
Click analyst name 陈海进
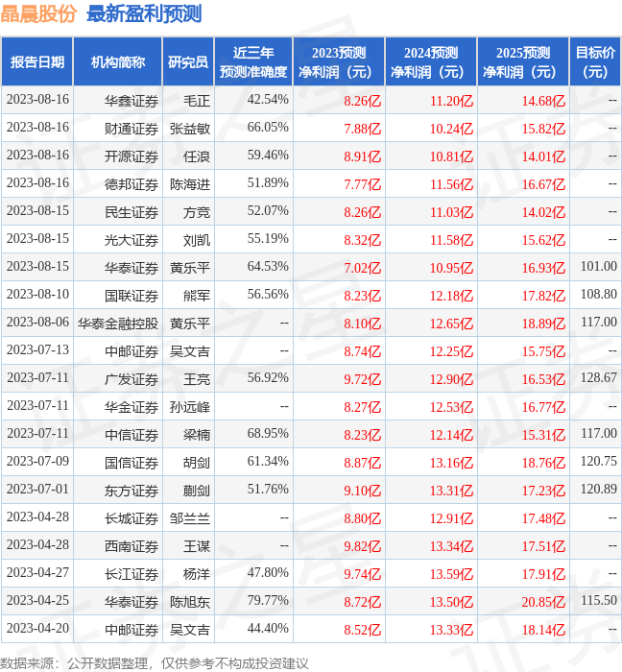pos(190,184)
